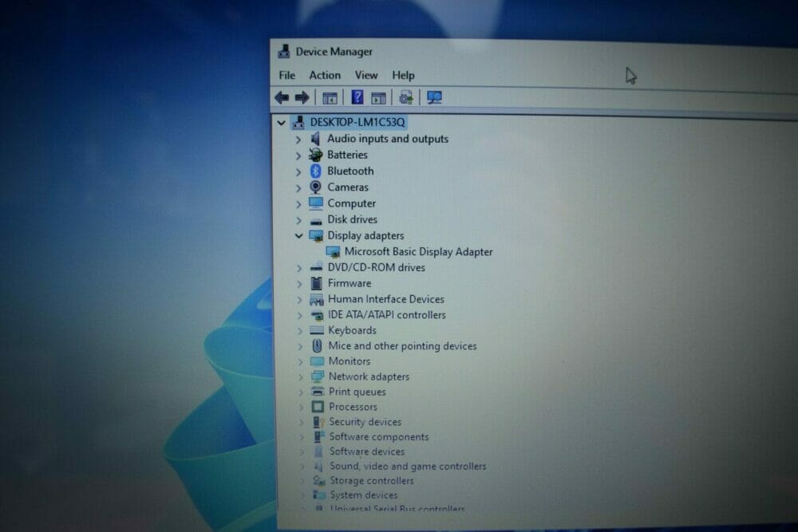Open the View menu
The image size is (798, 532).
366,75
